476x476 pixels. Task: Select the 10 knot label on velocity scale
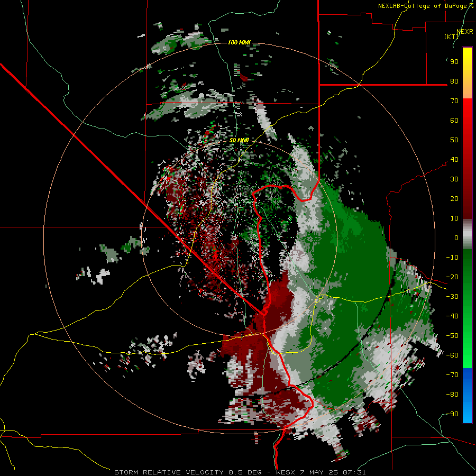(x=454, y=218)
